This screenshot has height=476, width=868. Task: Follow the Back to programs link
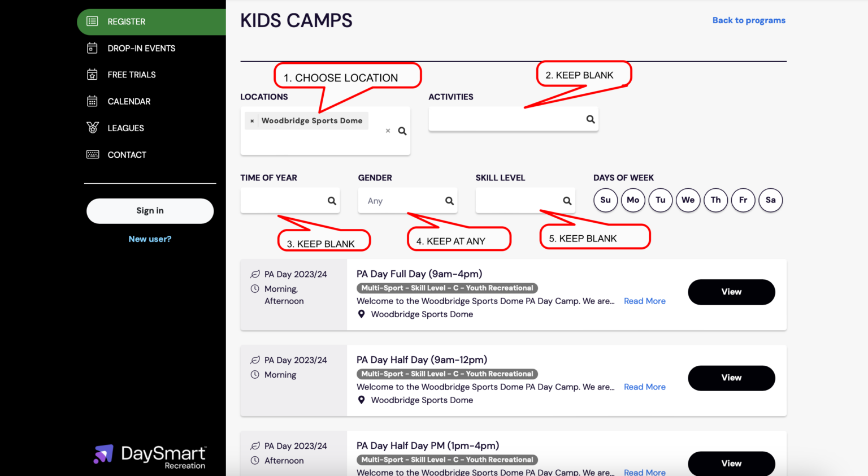(749, 20)
